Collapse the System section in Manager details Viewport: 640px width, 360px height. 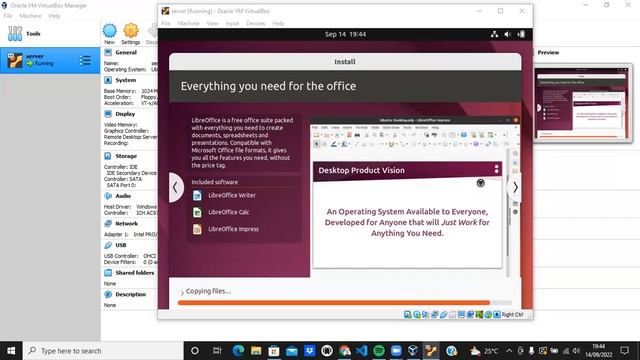click(125, 80)
